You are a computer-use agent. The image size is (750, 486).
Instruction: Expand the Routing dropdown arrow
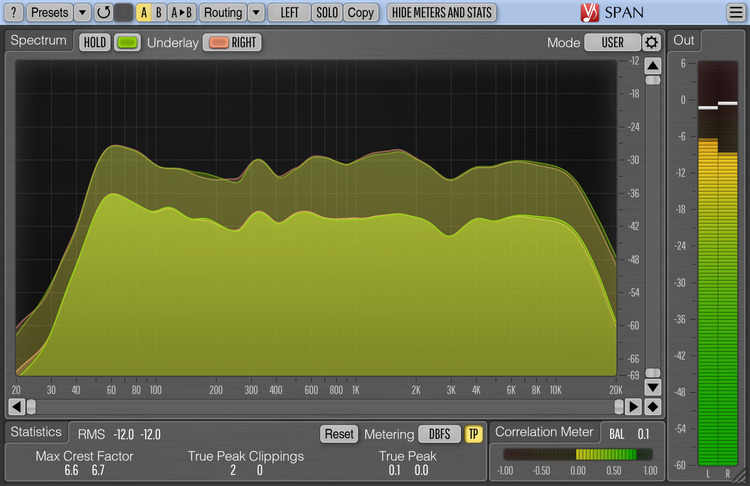coord(256,13)
